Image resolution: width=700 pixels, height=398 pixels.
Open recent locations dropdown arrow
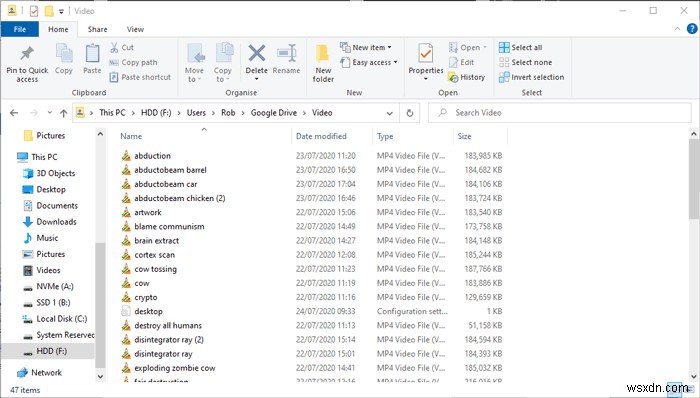(x=50, y=113)
